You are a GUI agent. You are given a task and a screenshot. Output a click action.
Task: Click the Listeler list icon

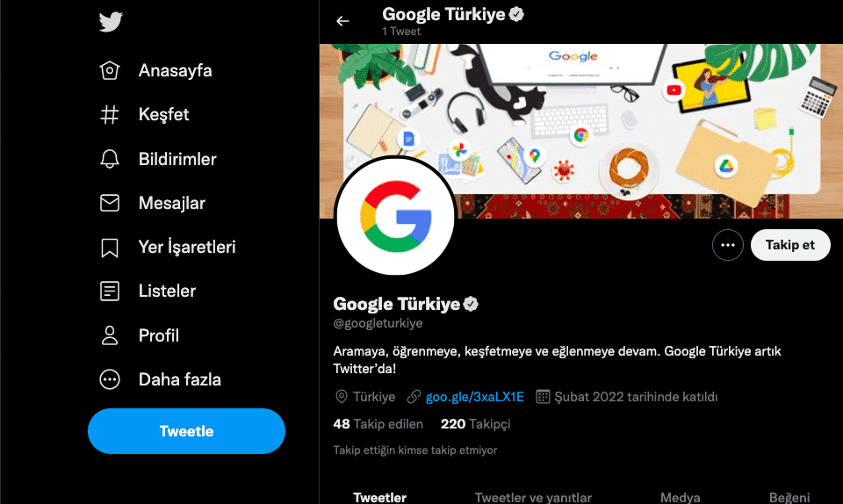110,291
